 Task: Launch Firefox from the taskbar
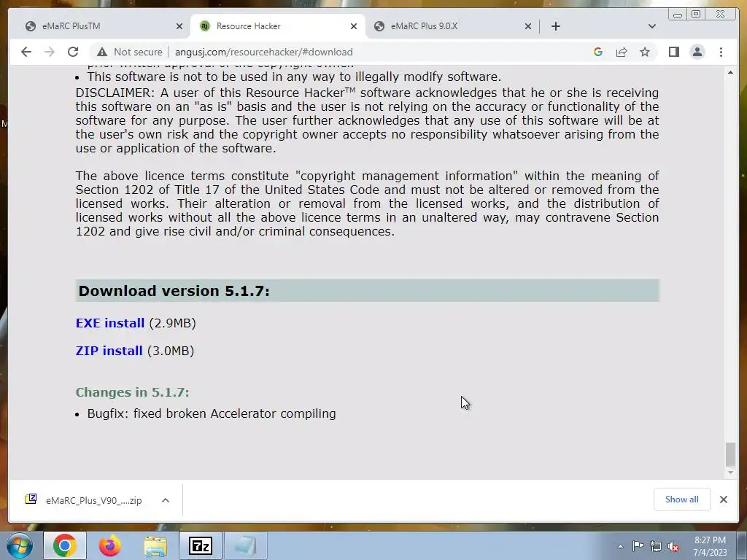[x=110, y=545]
